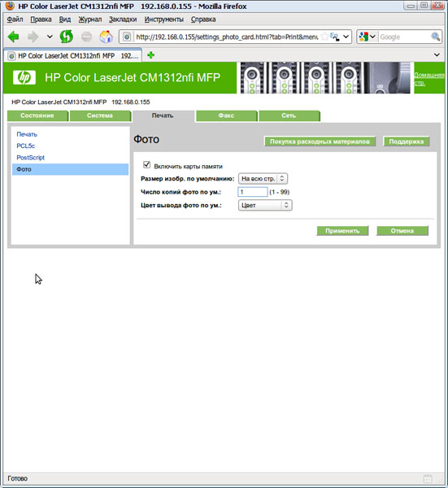Open the Файл menu
The image size is (448, 488).
(15, 20)
